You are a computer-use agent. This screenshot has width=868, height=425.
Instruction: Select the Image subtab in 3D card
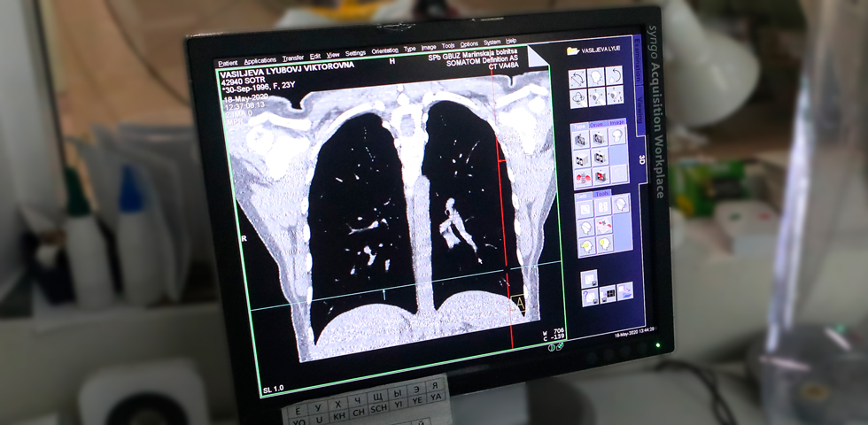(x=616, y=122)
